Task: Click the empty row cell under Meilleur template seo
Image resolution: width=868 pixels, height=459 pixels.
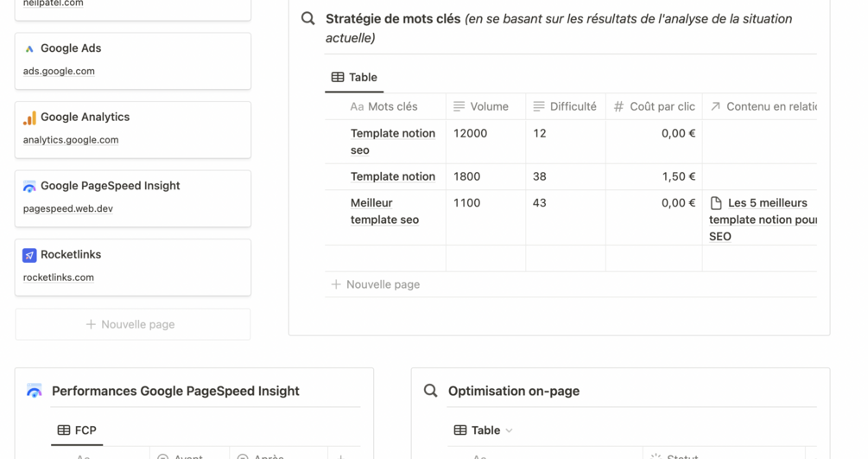Action: (384, 258)
